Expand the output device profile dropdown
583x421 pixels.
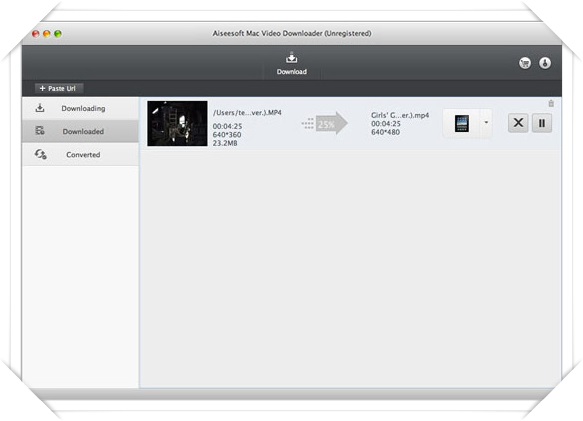click(x=486, y=122)
